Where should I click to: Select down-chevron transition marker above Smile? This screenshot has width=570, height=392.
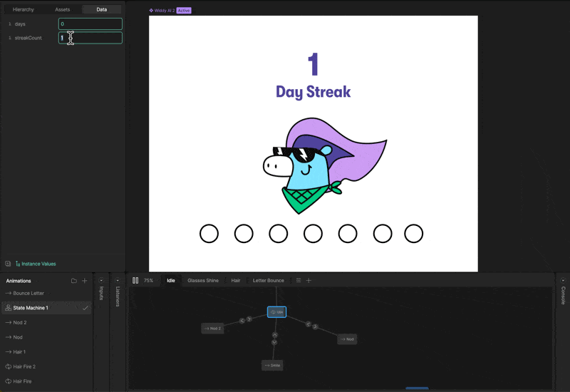click(x=274, y=342)
